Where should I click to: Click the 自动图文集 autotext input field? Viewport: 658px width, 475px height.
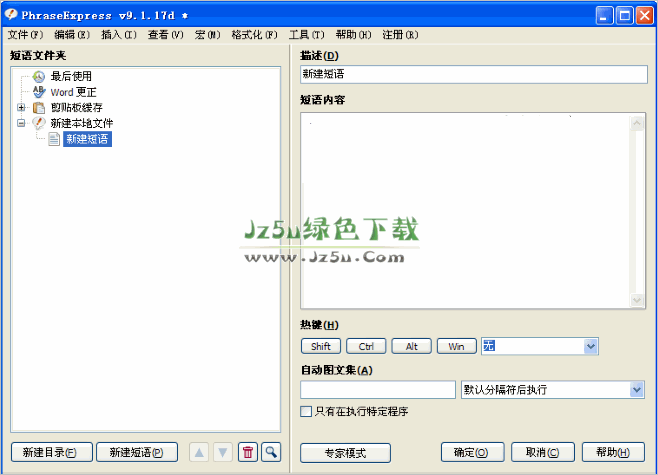point(378,390)
